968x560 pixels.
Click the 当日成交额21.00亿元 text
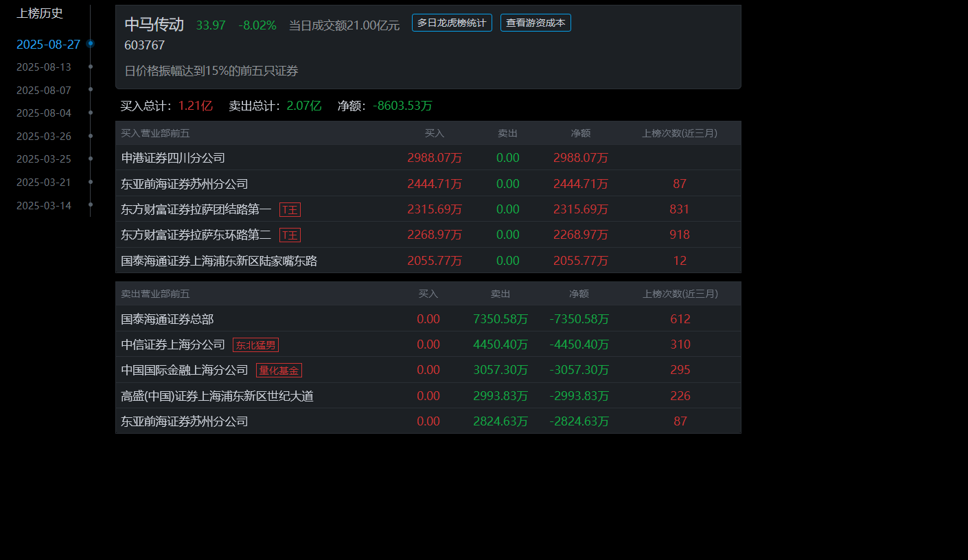click(344, 25)
